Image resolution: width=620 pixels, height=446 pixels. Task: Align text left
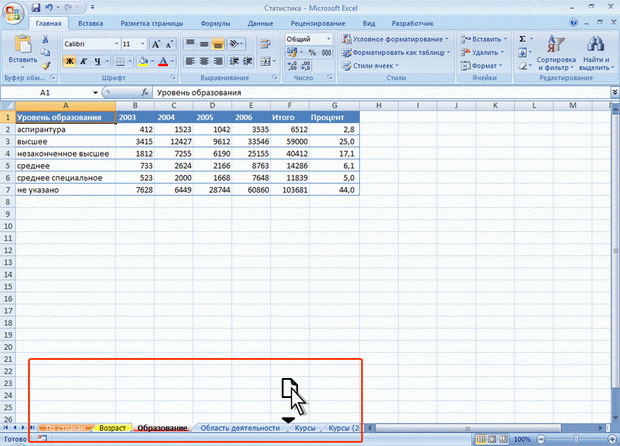(x=190, y=61)
